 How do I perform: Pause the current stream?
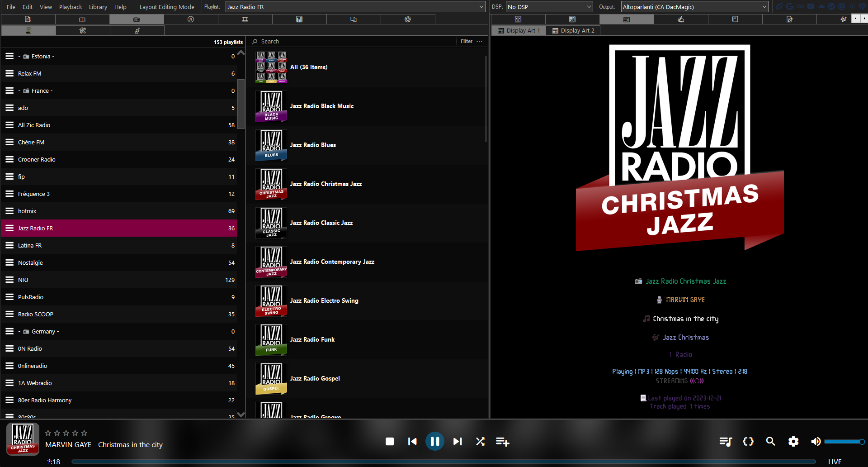tap(435, 441)
